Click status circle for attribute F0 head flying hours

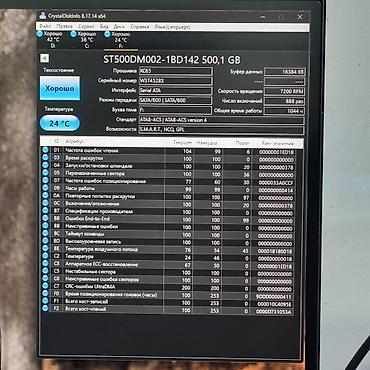(x=45, y=294)
